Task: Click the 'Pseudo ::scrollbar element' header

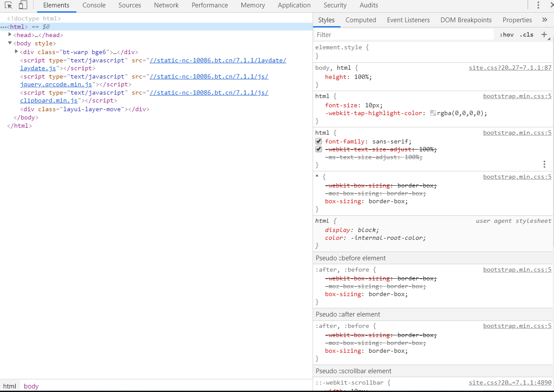Action: click(354, 371)
